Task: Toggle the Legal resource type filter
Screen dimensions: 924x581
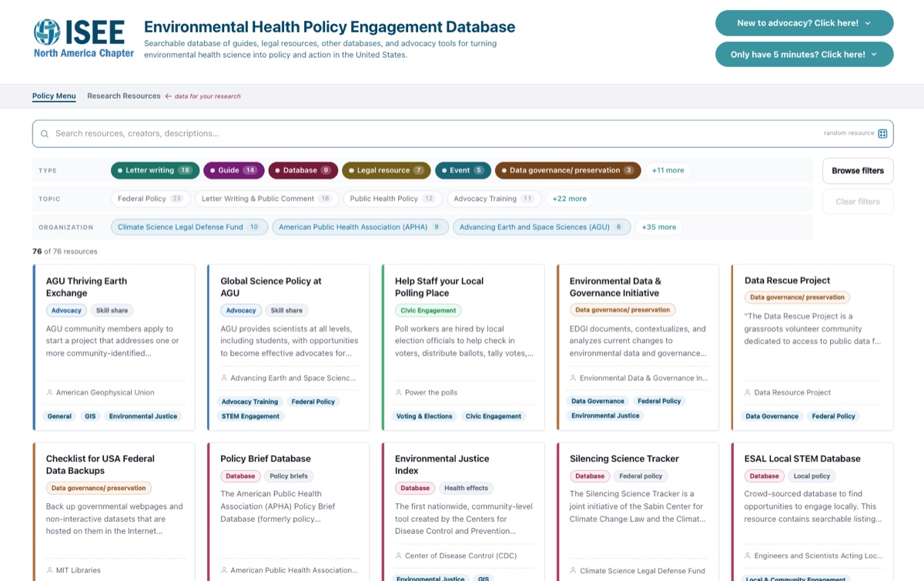Action: (x=386, y=170)
